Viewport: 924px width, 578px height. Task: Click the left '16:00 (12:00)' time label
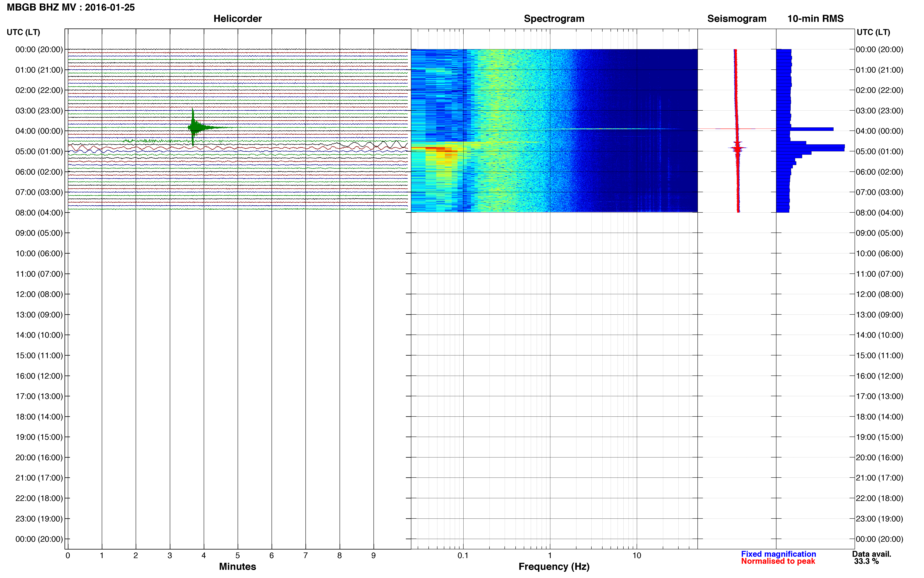[39, 376]
